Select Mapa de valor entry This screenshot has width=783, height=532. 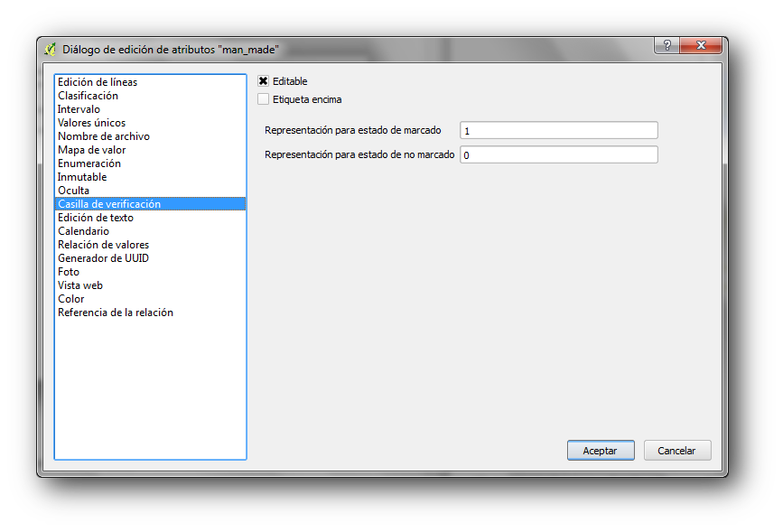(x=150, y=149)
